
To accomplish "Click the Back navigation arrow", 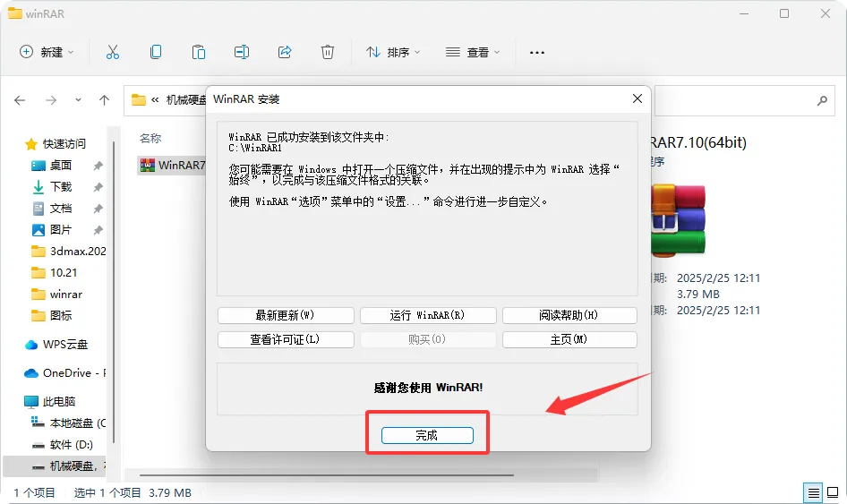I will 20,100.
